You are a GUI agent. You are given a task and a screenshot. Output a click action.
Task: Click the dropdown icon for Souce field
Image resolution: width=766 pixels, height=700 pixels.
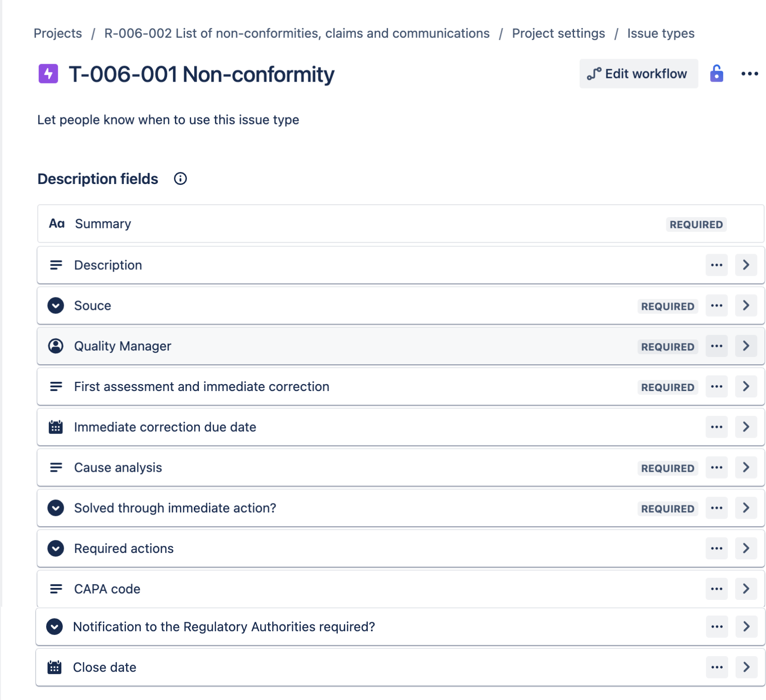(56, 305)
